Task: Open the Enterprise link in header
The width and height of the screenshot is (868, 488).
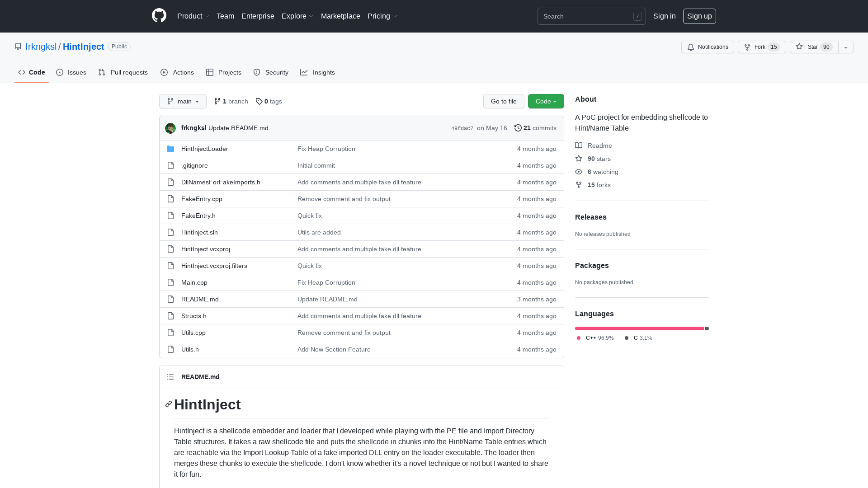Action: pyautogui.click(x=258, y=16)
